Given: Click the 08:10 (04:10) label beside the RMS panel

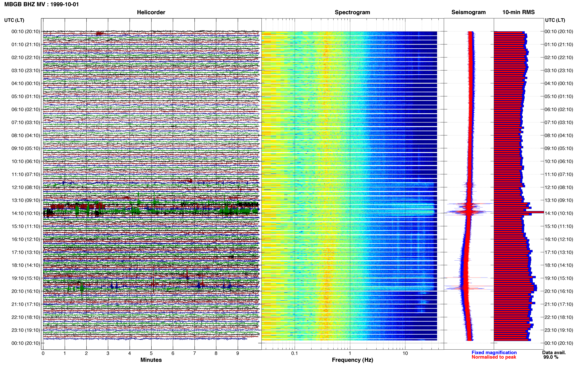Looking at the screenshot, I should click(559, 135).
